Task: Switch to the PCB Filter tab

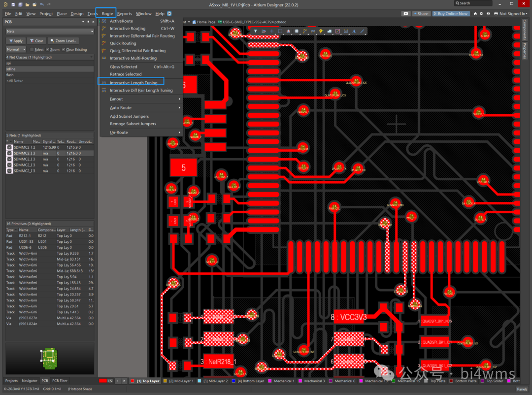Action: [60, 381]
